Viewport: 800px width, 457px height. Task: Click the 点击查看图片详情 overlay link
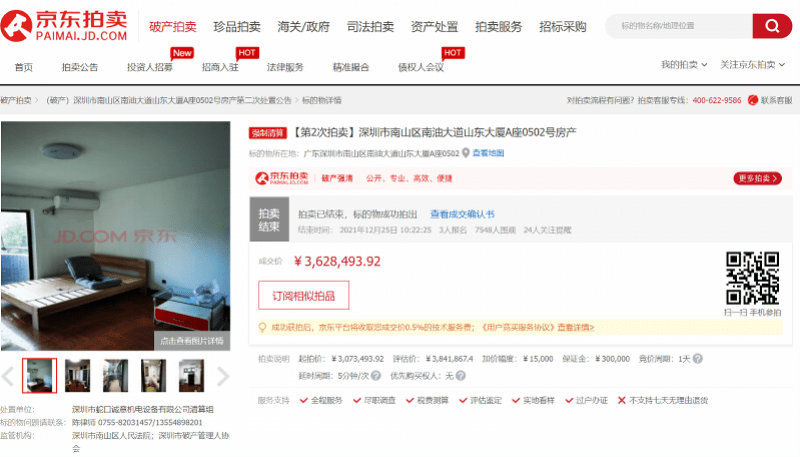click(192, 340)
